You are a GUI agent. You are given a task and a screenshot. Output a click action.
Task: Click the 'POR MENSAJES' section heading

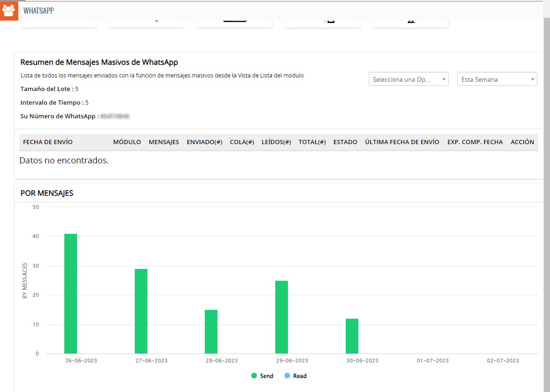(x=46, y=193)
